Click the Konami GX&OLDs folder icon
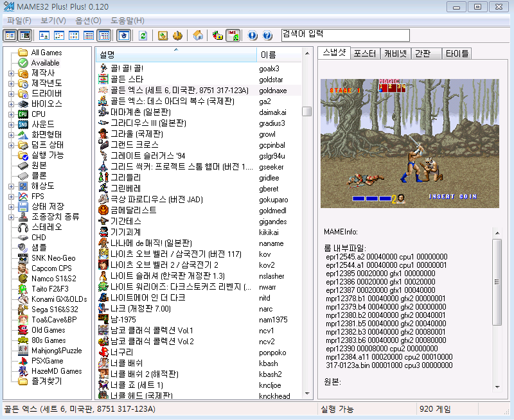Screen dimensions: 514x420 (x=23, y=299)
